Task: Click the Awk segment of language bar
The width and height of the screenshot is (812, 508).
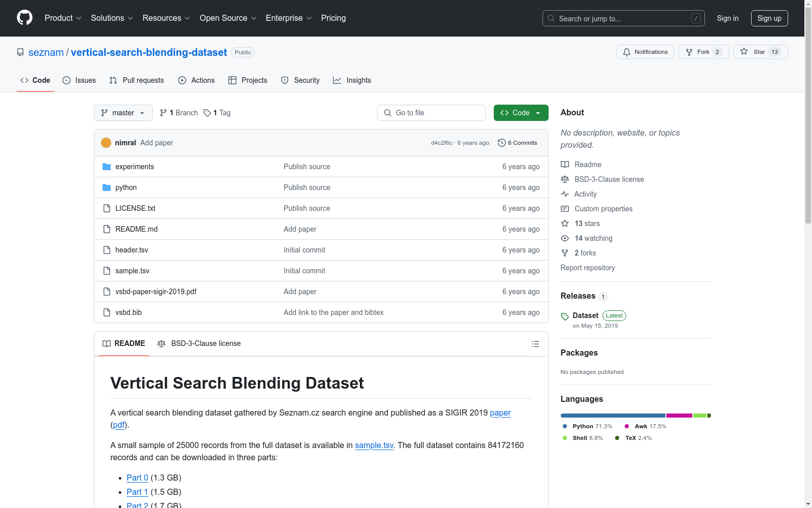Action: click(x=679, y=416)
